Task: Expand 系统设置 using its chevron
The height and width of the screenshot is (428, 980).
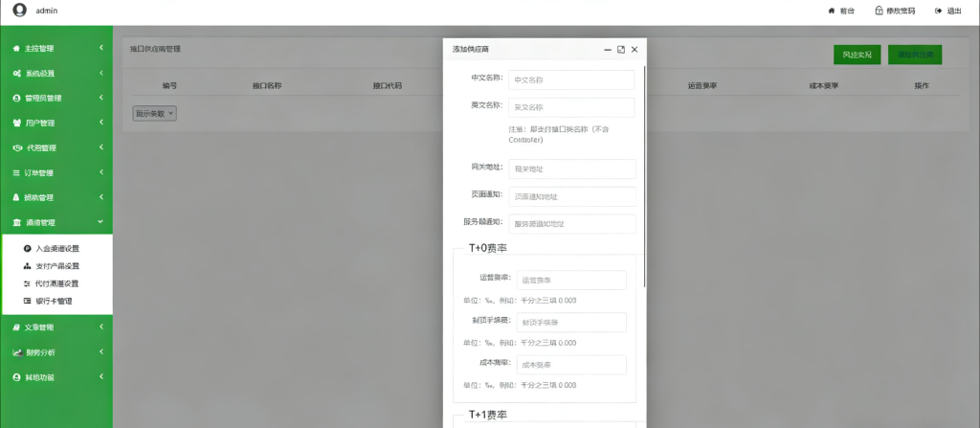Action: [100, 73]
